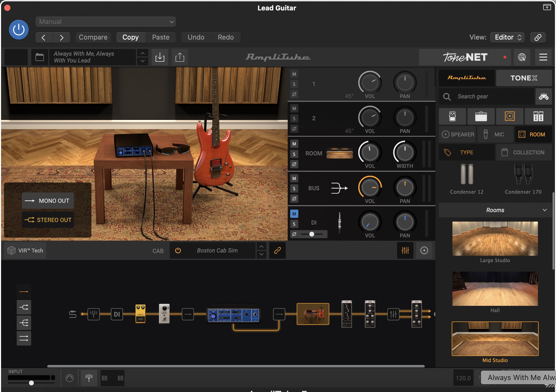Click the sidechain link icon
The width and height of the screenshot is (556, 392).
click(538, 37)
